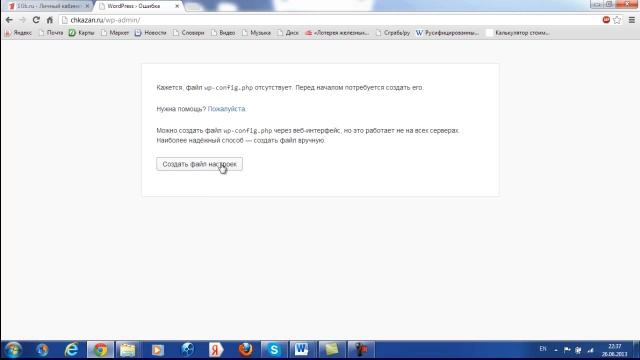Open the Почта bookmark
The width and height of the screenshot is (640, 360).
51,33
